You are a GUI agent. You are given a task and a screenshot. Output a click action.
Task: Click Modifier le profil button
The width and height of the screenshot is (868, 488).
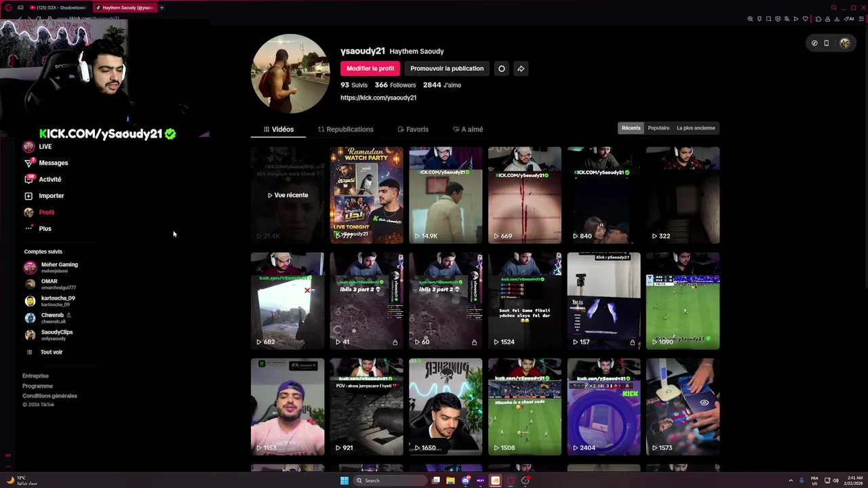(370, 68)
